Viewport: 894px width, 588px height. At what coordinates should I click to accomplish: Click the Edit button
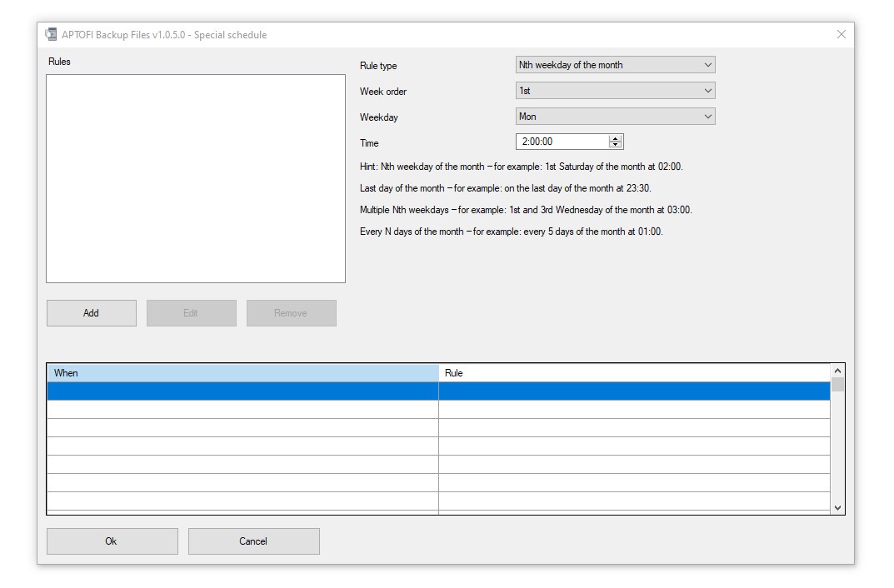pos(191,313)
